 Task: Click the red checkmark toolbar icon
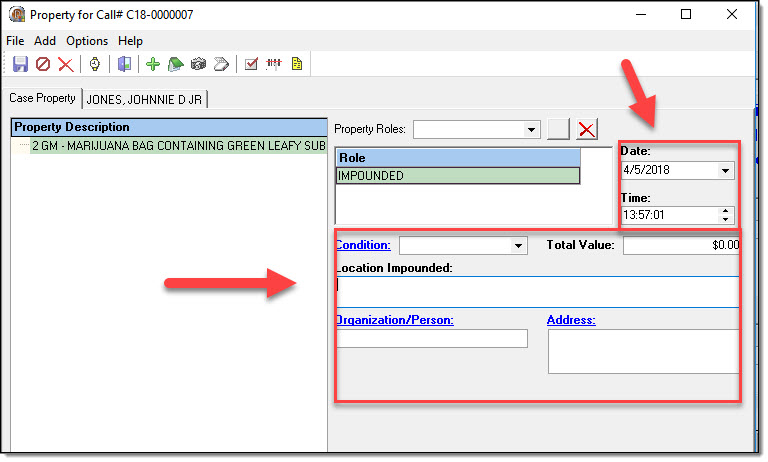[x=251, y=64]
